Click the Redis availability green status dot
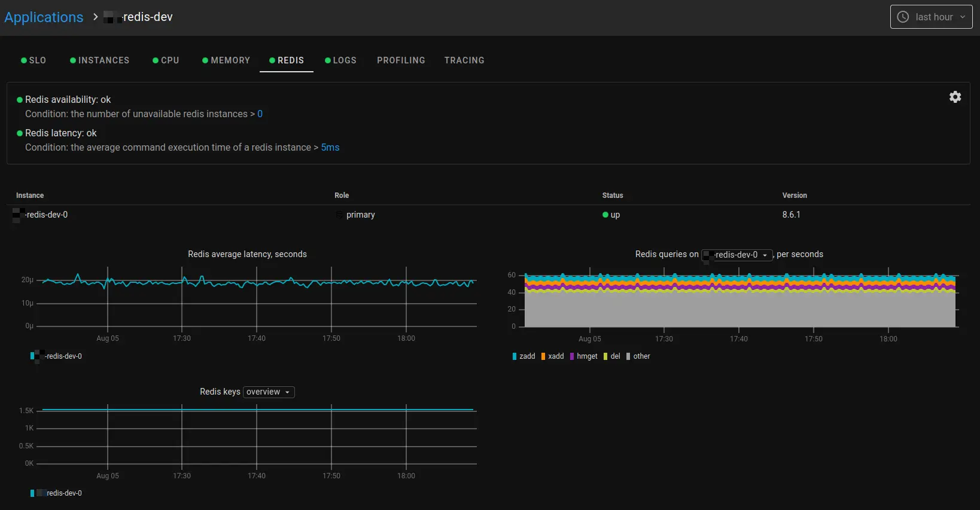This screenshot has height=510, width=980. coord(20,100)
